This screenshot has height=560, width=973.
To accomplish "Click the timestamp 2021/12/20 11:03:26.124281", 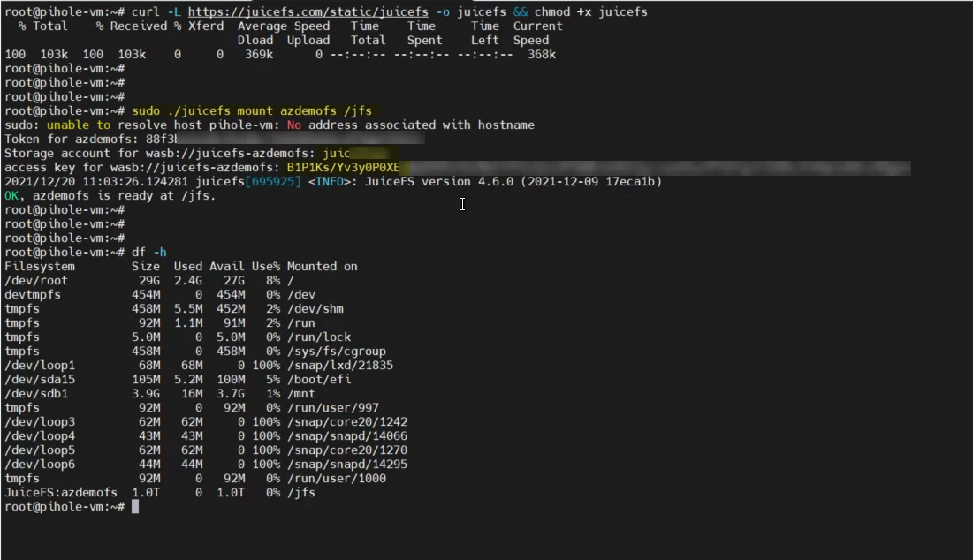I will [96, 182].
